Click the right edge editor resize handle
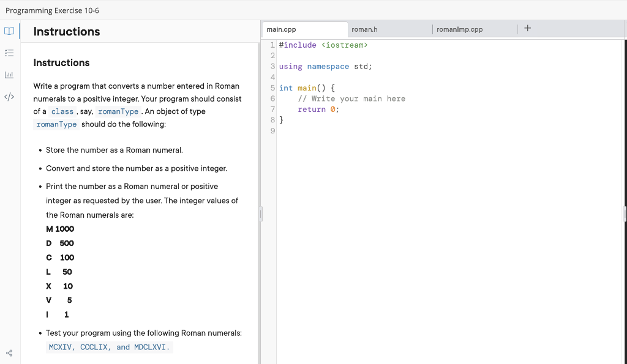 [x=625, y=214]
